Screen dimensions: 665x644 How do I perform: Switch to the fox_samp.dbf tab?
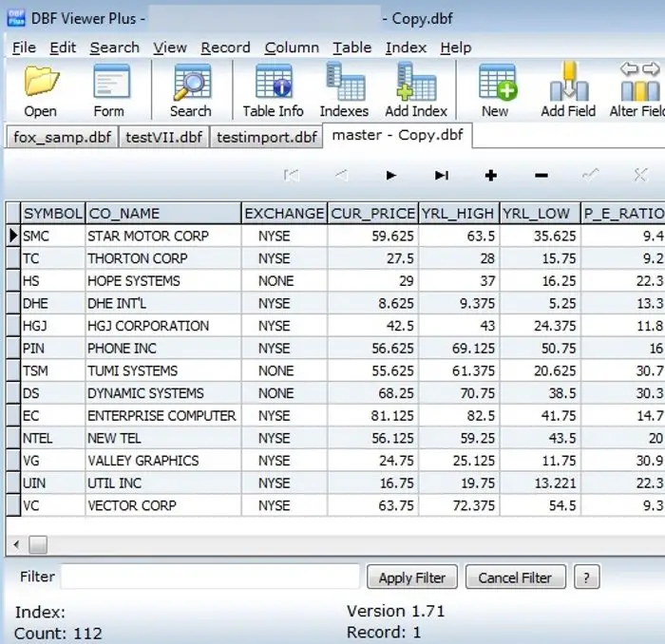tap(62, 137)
